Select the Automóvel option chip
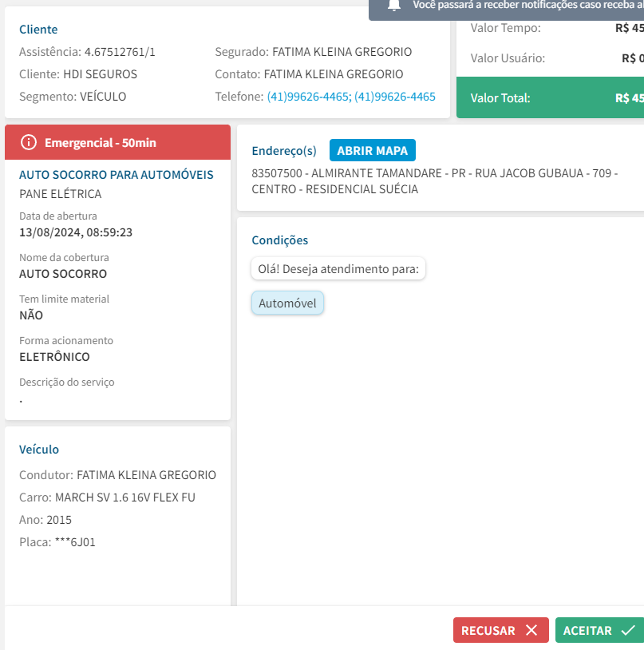The height and width of the screenshot is (650, 644). click(x=287, y=303)
